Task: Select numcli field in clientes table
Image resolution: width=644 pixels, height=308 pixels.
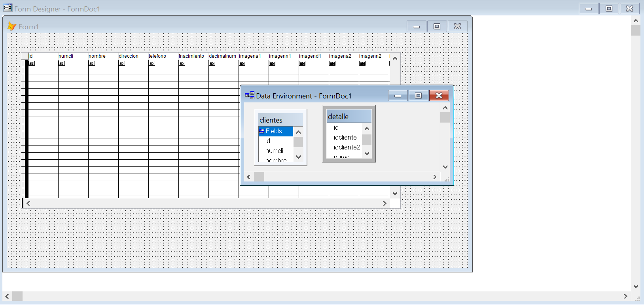Action: (x=274, y=151)
